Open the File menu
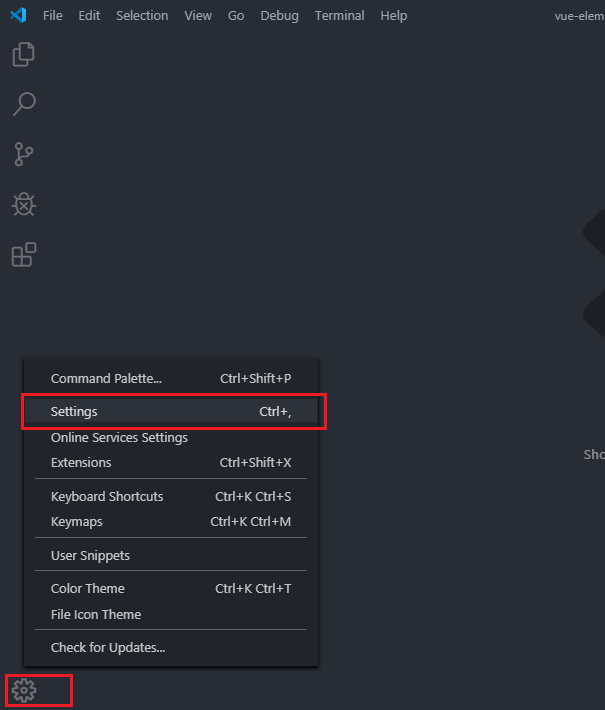605x710 pixels. [53, 16]
